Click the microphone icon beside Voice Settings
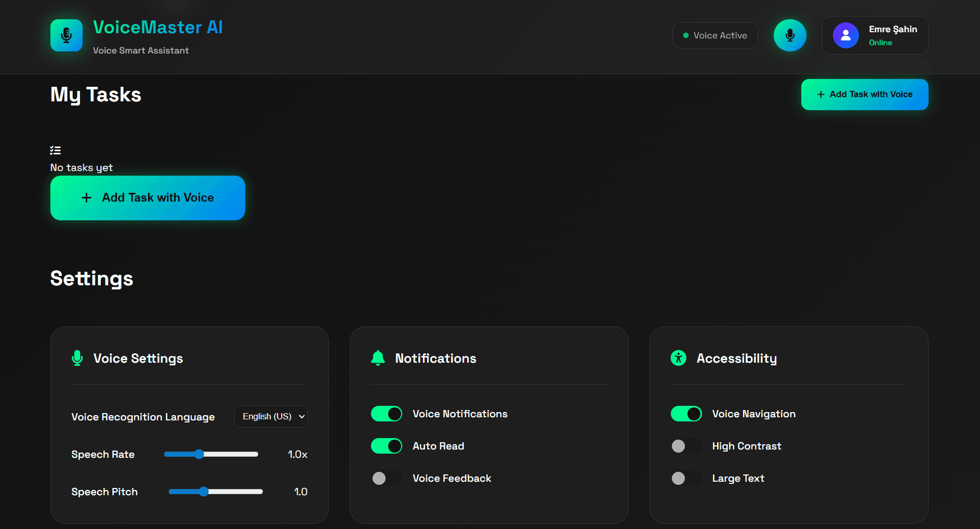This screenshot has height=529, width=980. (x=77, y=358)
